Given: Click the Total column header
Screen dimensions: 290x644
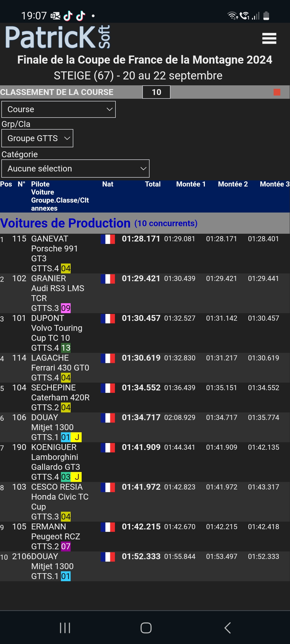Looking at the screenshot, I should point(153,184).
